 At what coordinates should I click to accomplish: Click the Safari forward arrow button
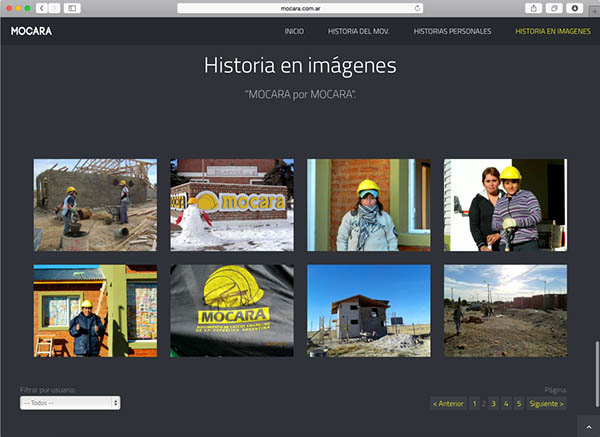pyautogui.click(x=53, y=8)
